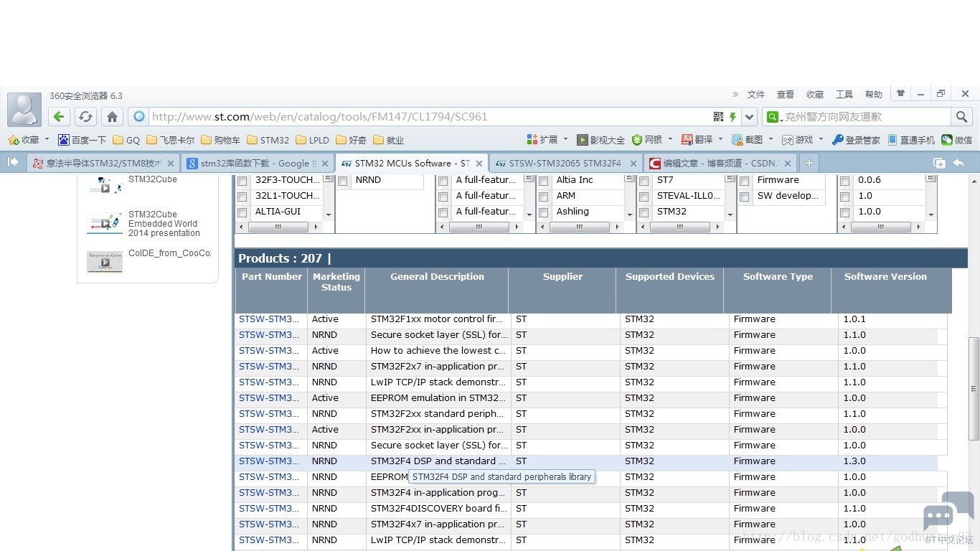Image resolution: width=980 pixels, height=551 pixels.
Task: Click the restore closed tab arrow
Action: pyautogui.click(x=958, y=163)
